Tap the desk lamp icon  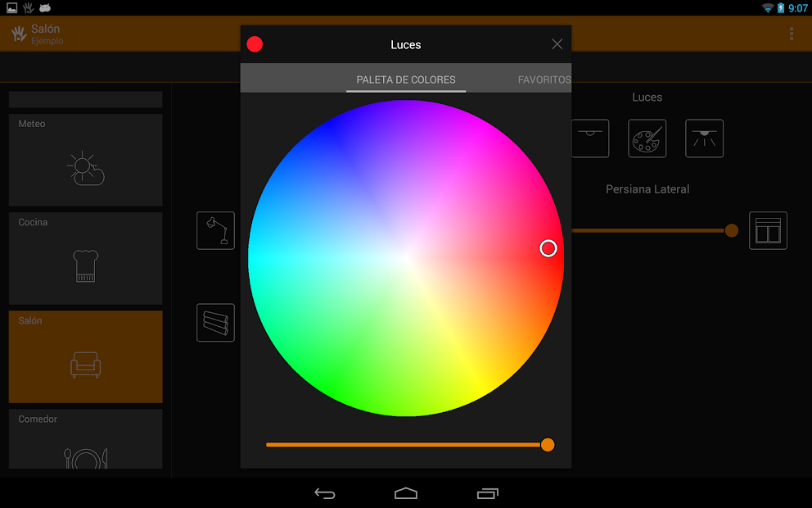point(215,230)
